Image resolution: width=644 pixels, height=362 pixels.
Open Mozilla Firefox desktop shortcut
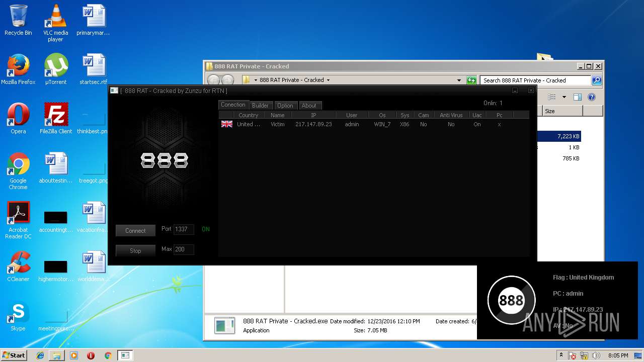pos(18,69)
